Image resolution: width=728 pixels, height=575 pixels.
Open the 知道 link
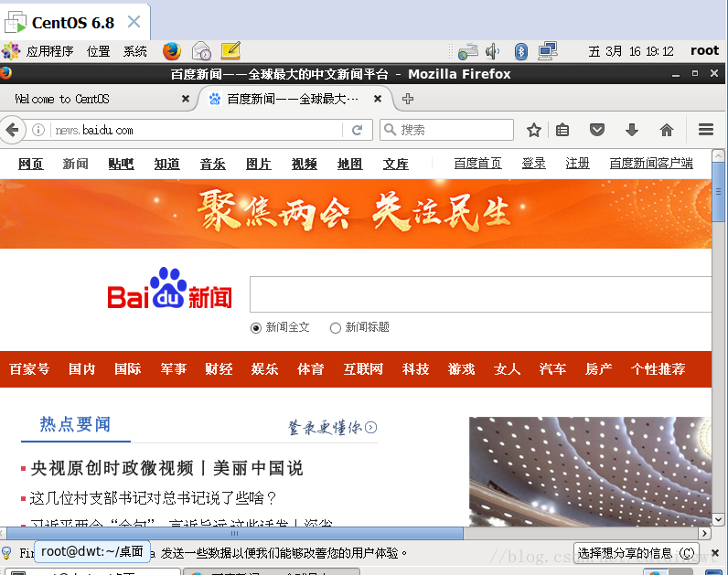click(166, 164)
